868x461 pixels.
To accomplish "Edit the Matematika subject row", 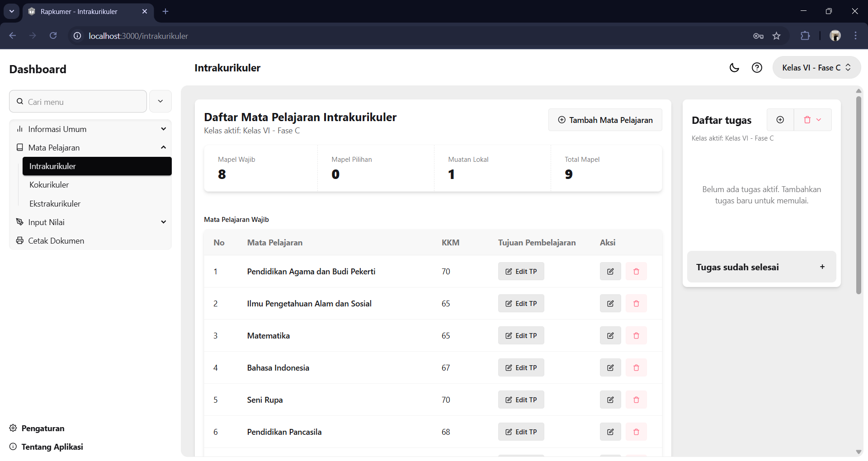I will point(610,336).
